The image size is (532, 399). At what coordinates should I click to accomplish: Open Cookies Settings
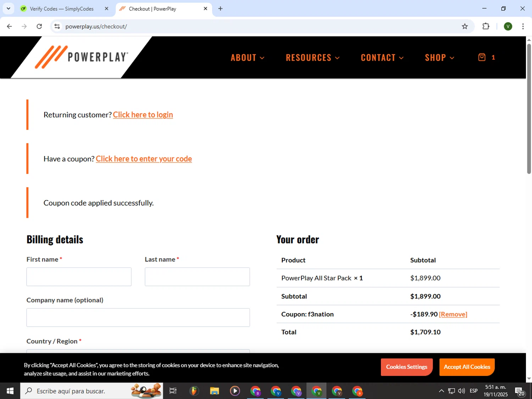406,367
